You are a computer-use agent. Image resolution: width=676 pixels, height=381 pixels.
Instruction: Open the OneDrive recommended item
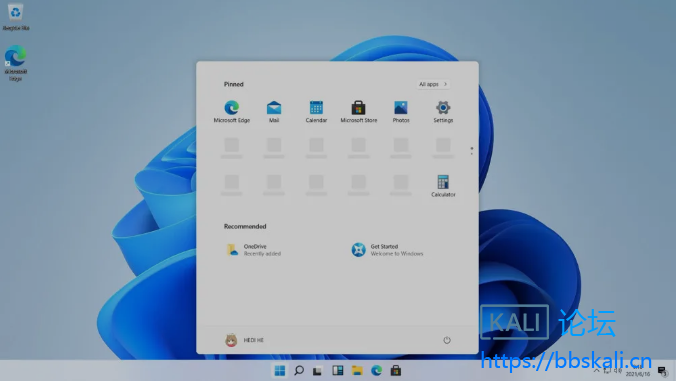pos(254,250)
